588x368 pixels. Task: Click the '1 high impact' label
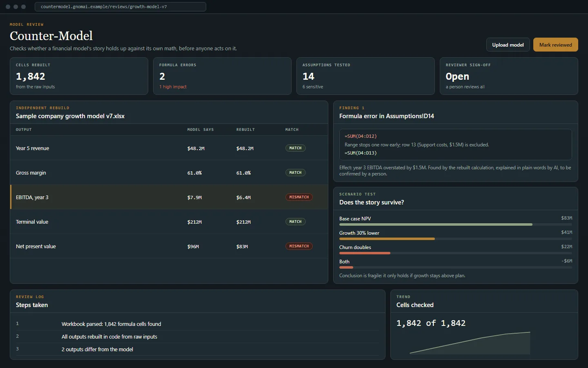[173, 87]
